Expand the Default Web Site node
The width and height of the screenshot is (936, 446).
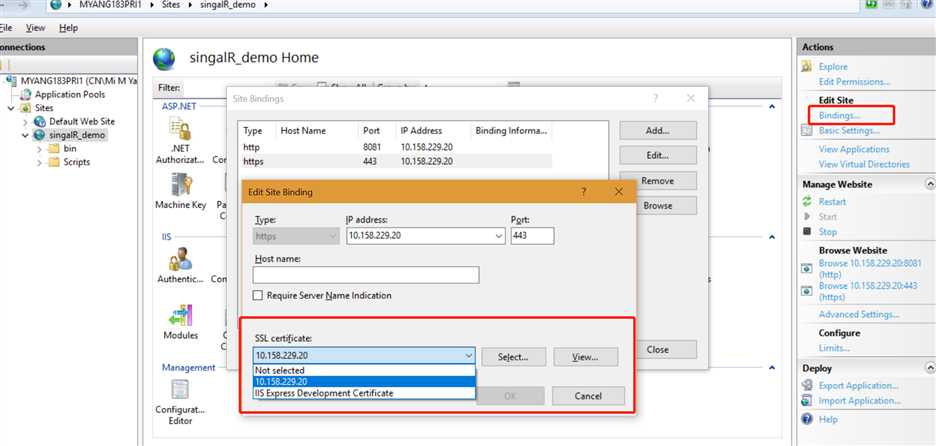click(x=25, y=122)
